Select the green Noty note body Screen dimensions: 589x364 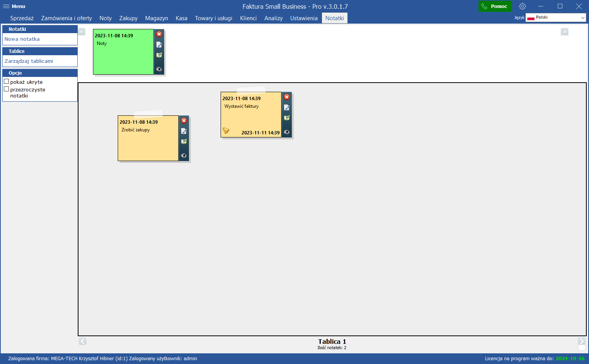[x=123, y=57]
